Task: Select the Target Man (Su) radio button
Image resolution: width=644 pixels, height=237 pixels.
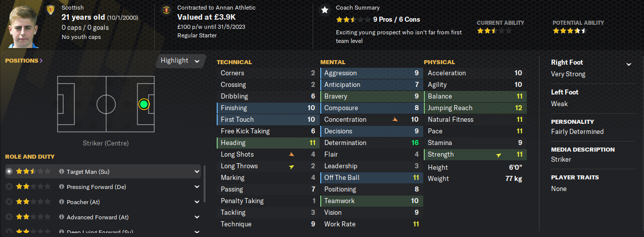Action: point(9,172)
